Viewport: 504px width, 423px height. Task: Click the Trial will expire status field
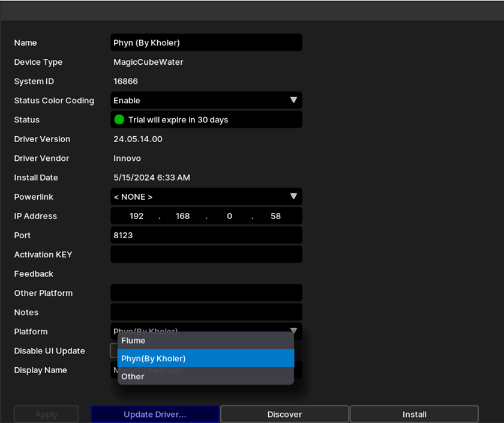coord(206,119)
